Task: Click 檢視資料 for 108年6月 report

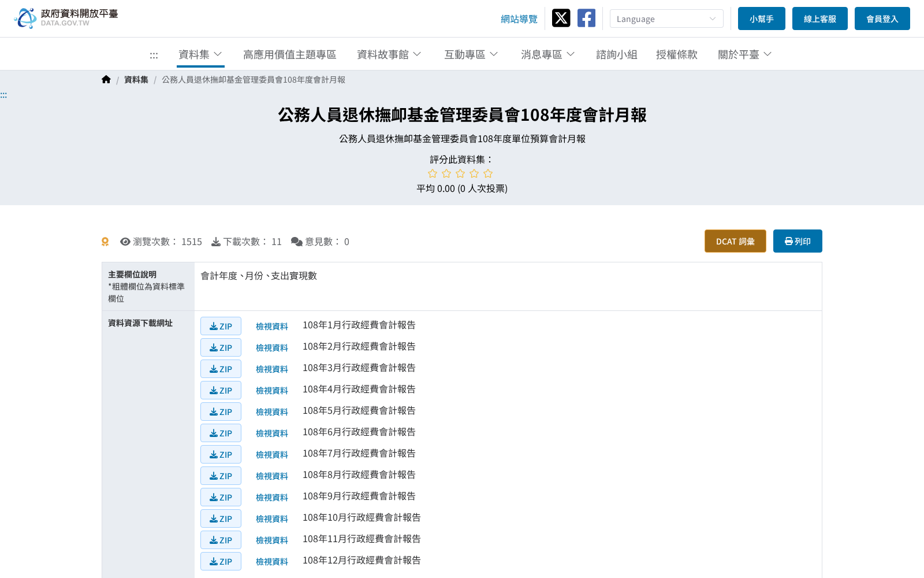Action: (x=272, y=433)
